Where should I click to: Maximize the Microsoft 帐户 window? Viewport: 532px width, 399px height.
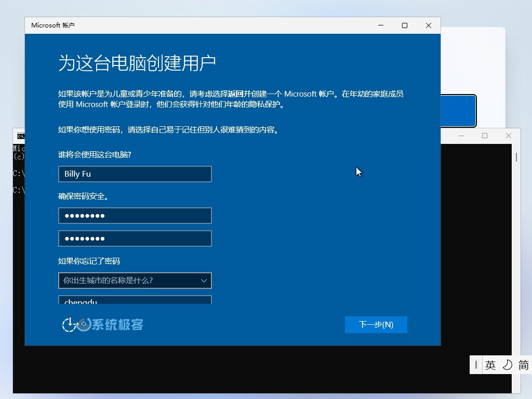click(404, 25)
